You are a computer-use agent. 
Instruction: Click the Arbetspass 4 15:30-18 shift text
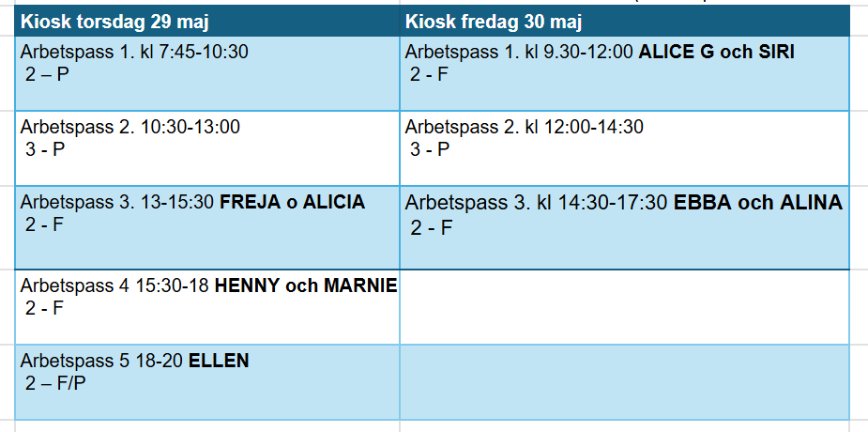(x=116, y=286)
